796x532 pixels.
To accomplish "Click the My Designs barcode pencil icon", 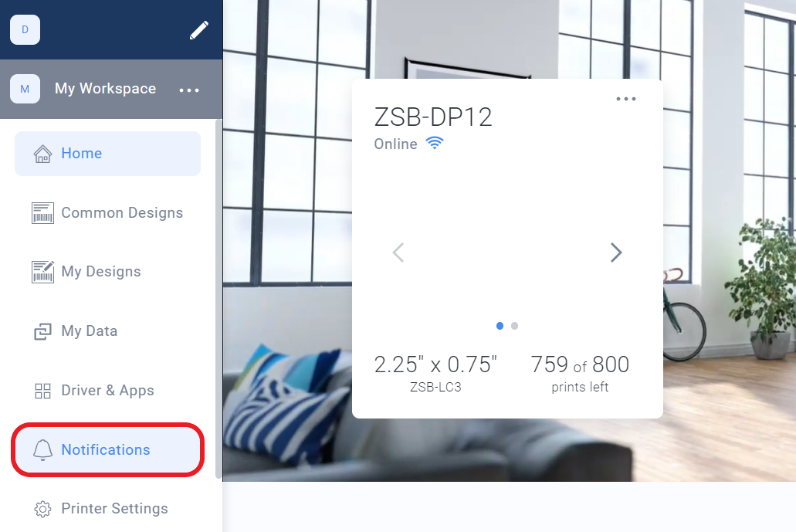I will coord(42,272).
